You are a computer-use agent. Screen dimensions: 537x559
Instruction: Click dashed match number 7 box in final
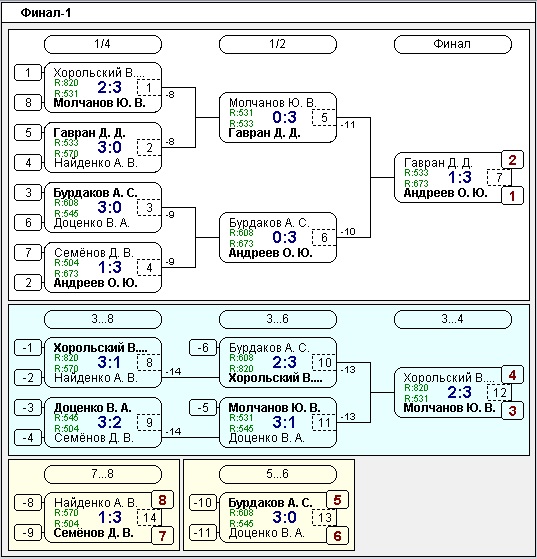point(499,177)
